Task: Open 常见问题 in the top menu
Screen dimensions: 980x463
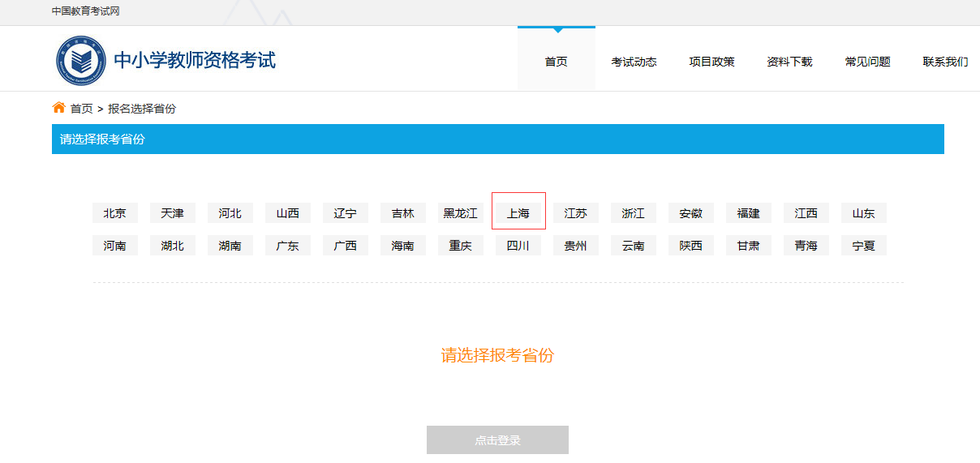Action: [x=867, y=62]
